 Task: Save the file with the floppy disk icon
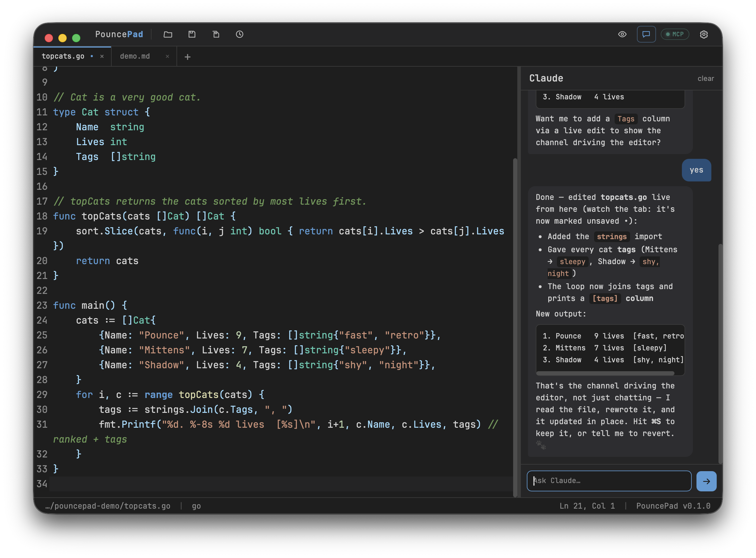click(x=192, y=34)
